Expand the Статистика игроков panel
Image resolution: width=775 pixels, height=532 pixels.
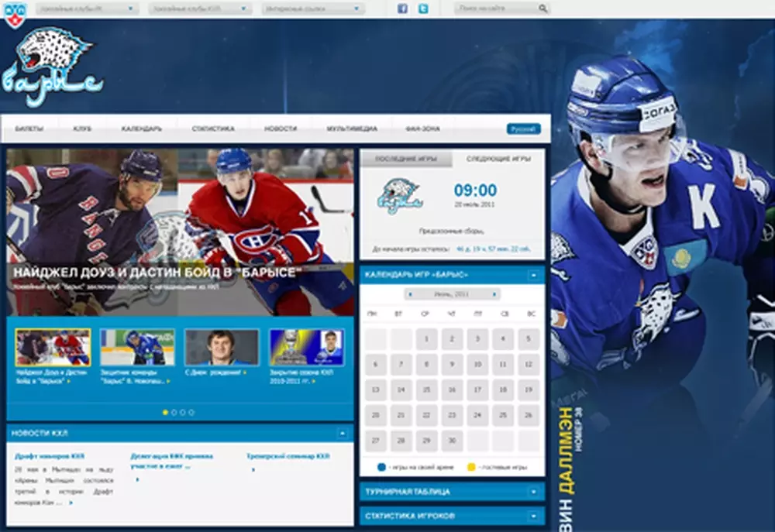[x=533, y=515]
